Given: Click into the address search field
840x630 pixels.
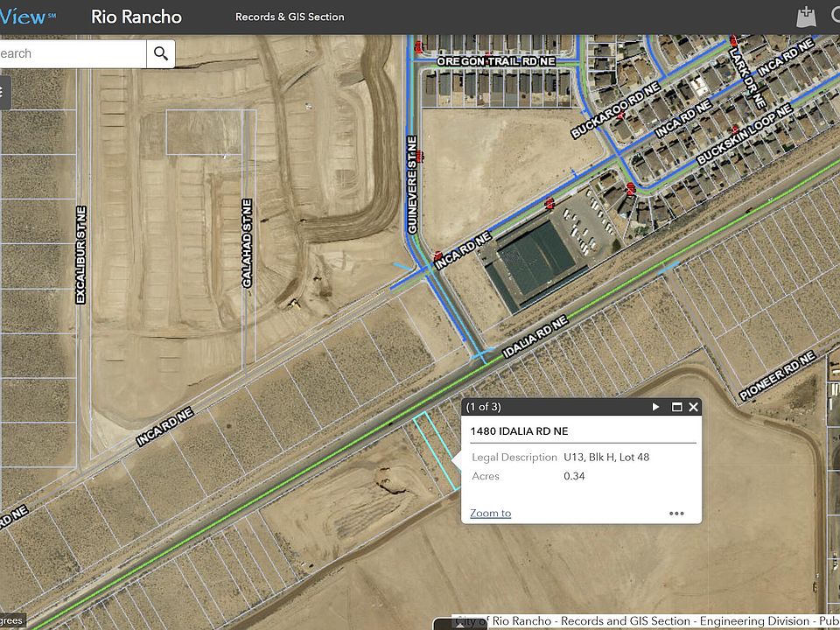Looking at the screenshot, I should [x=73, y=53].
